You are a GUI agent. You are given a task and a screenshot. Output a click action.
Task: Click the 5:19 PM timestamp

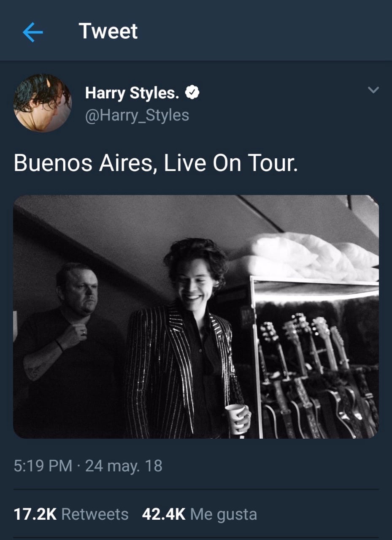coord(43,466)
